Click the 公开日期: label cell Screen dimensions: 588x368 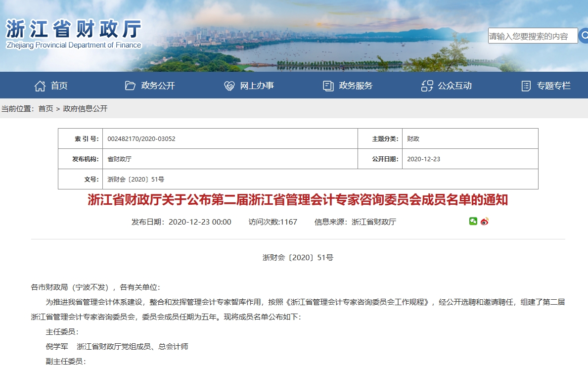(380, 159)
